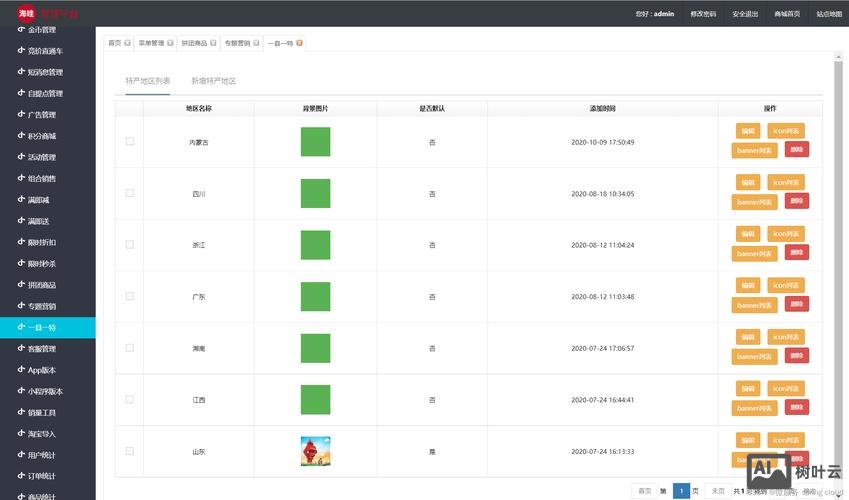Click the icon beside App版本 in sidebar
The image size is (849, 500).
[20, 370]
